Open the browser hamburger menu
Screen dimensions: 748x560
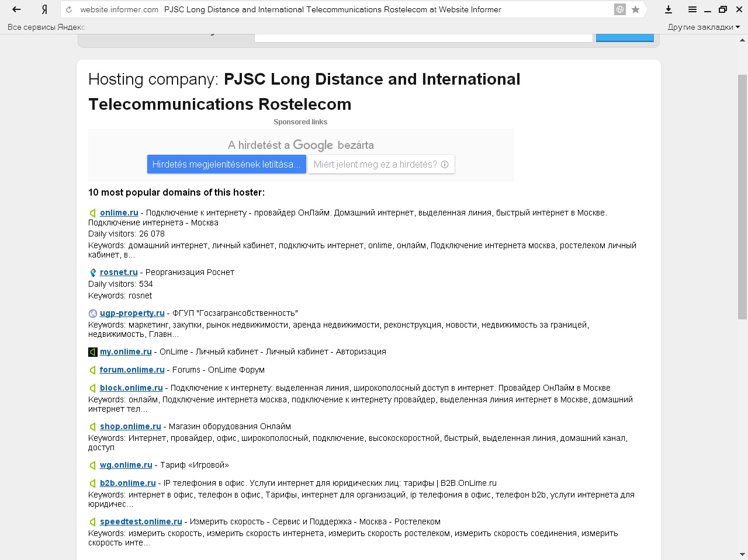point(692,9)
